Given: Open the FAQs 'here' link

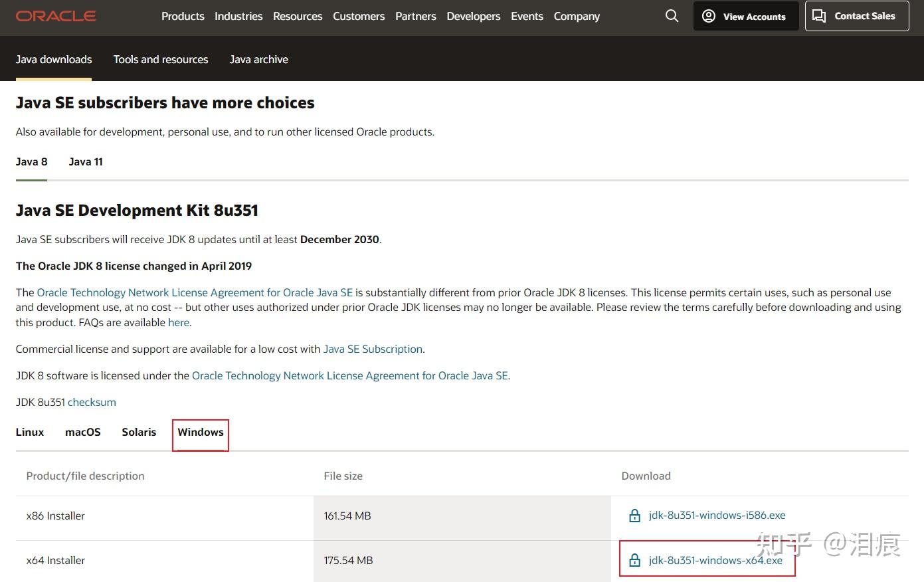Looking at the screenshot, I should click(x=179, y=322).
